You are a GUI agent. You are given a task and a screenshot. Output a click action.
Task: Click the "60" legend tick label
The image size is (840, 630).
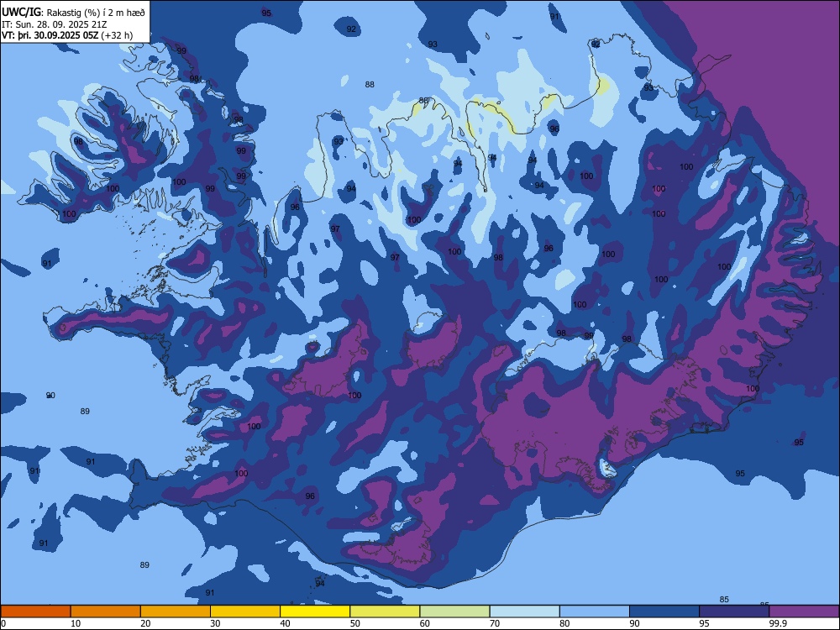425,623
